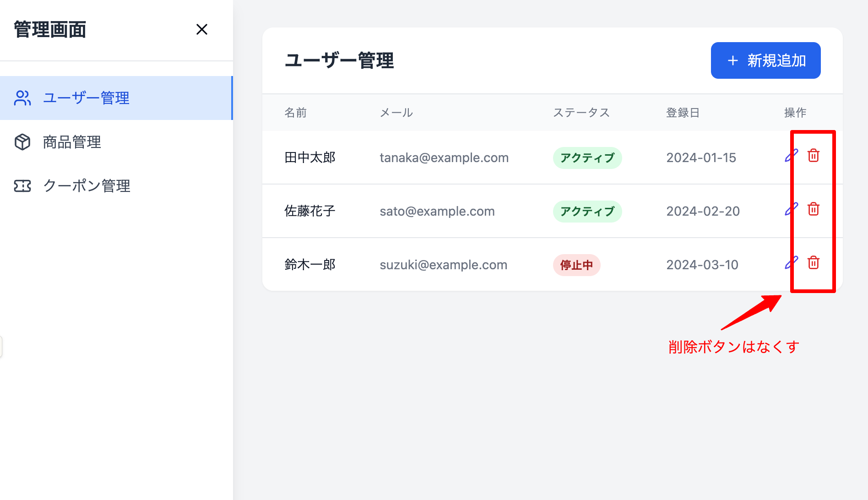The image size is (868, 500).
Task: Click the delete icon for 鈴木一郎
Action: (x=814, y=263)
